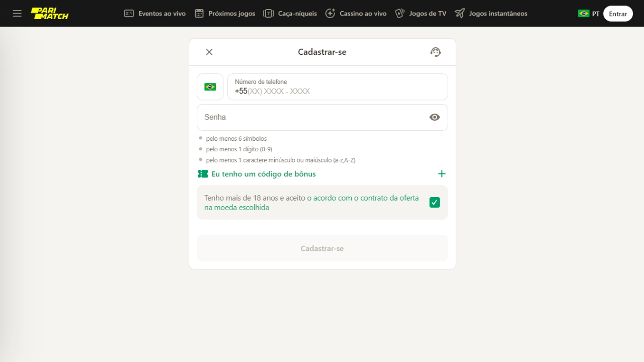Go to Eventos ao vivo
The height and width of the screenshot is (362, 644).
pyautogui.click(x=155, y=14)
